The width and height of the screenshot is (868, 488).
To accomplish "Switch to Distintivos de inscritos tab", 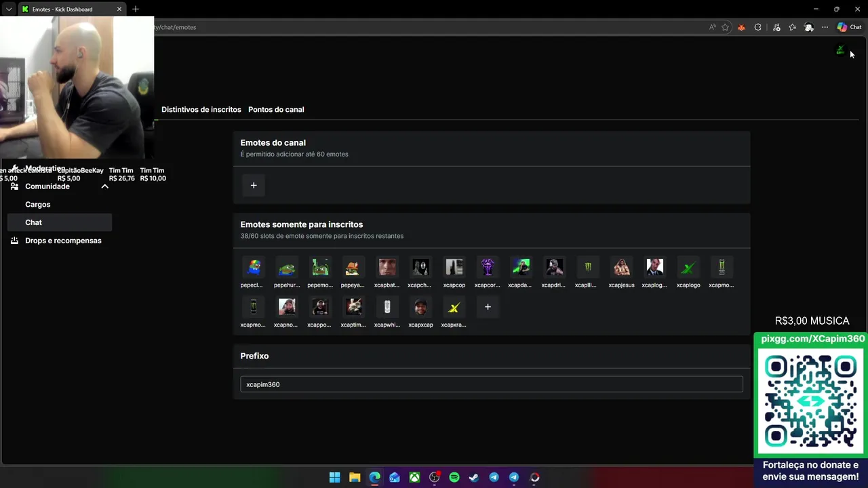I will pos(201,109).
